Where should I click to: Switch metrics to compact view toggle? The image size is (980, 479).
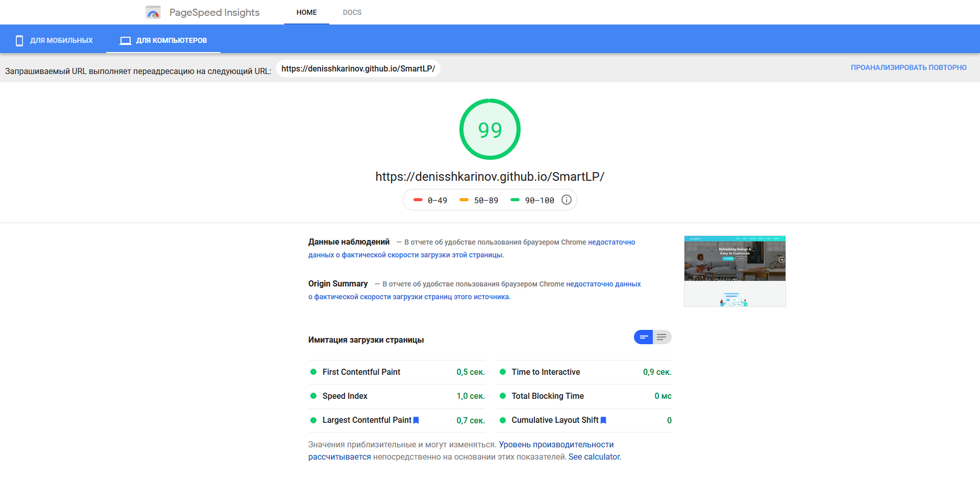coord(644,337)
